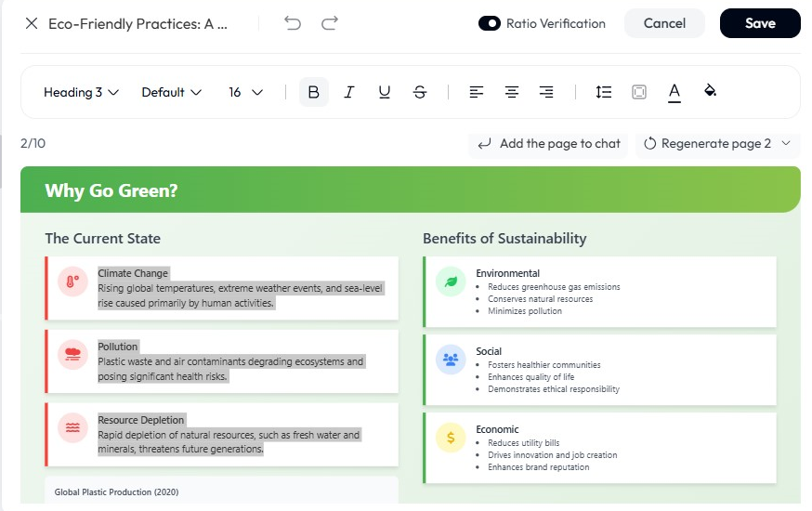Open the font size 16 dropdown
The height and width of the screenshot is (511, 812).
(x=245, y=92)
